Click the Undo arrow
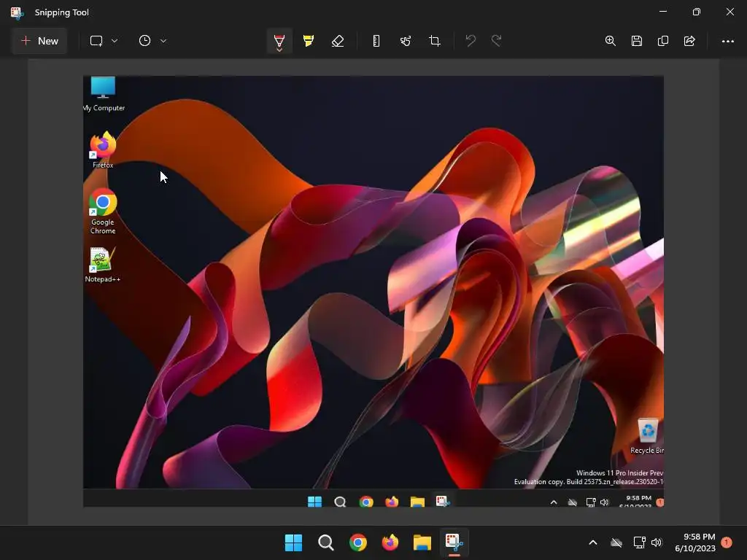 click(x=471, y=41)
